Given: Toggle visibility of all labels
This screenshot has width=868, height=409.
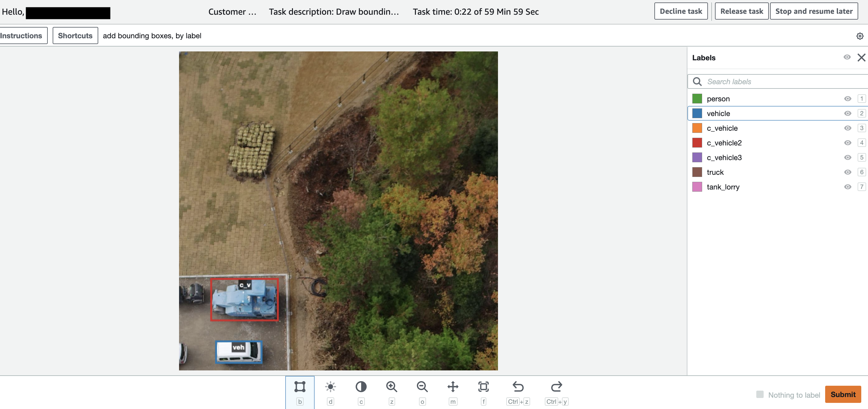Looking at the screenshot, I should [x=847, y=57].
